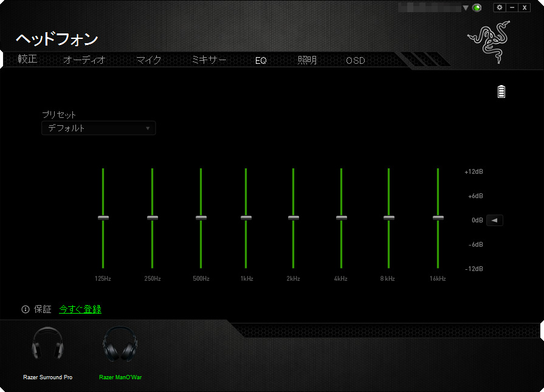Click the Razer snake logo
This screenshot has height=392, width=544.
(x=489, y=42)
